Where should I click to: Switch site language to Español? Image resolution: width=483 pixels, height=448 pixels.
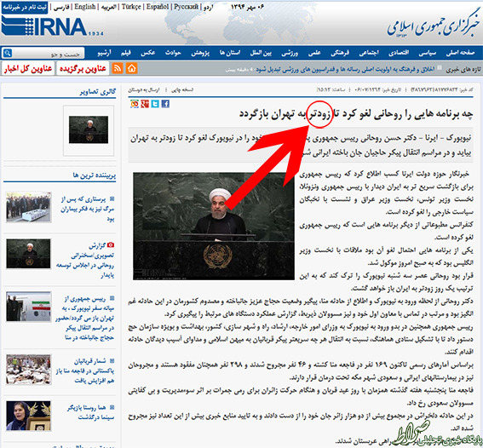(x=158, y=7)
